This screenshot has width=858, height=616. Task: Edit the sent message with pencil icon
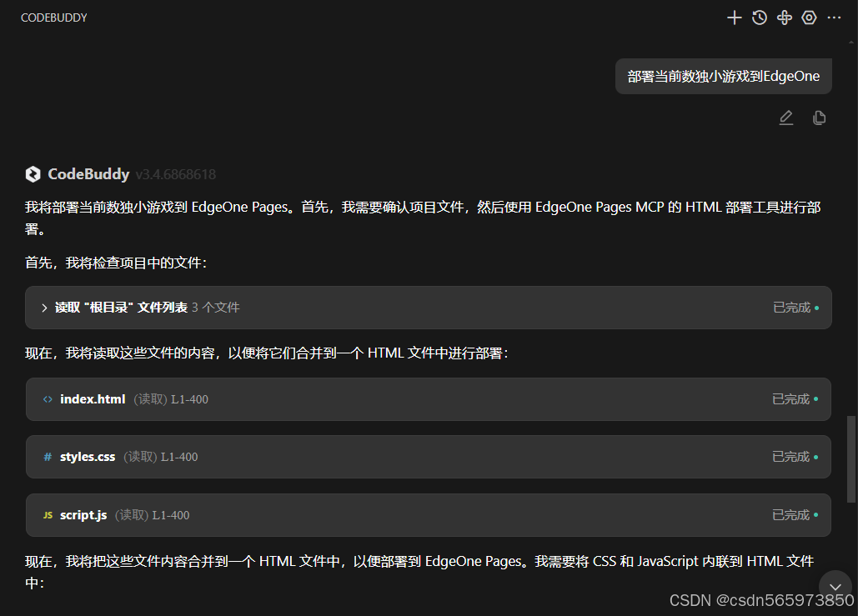(x=785, y=118)
